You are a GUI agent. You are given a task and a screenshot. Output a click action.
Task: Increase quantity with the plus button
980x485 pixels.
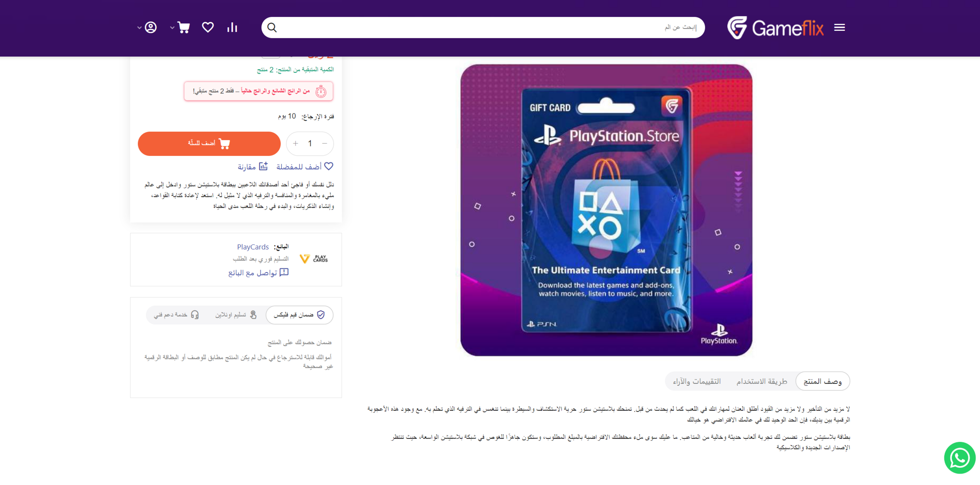[296, 143]
